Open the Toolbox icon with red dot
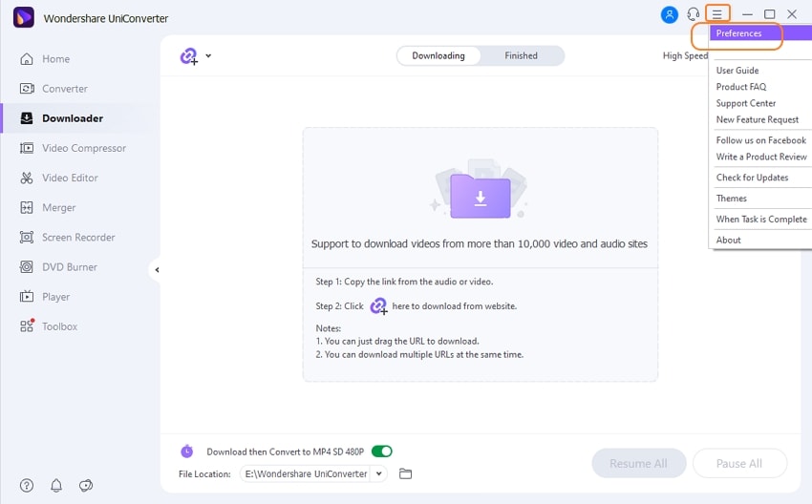The image size is (812, 504). [x=27, y=325]
